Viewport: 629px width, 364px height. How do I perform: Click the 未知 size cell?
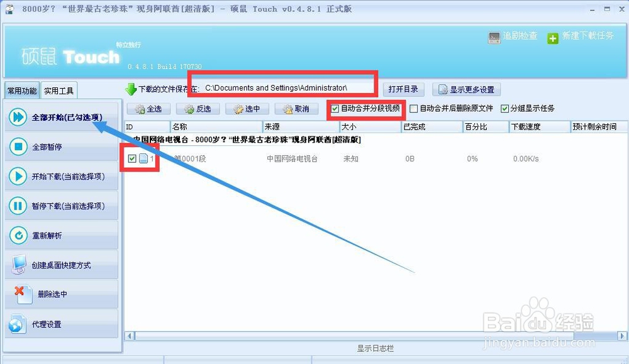(350, 159)
